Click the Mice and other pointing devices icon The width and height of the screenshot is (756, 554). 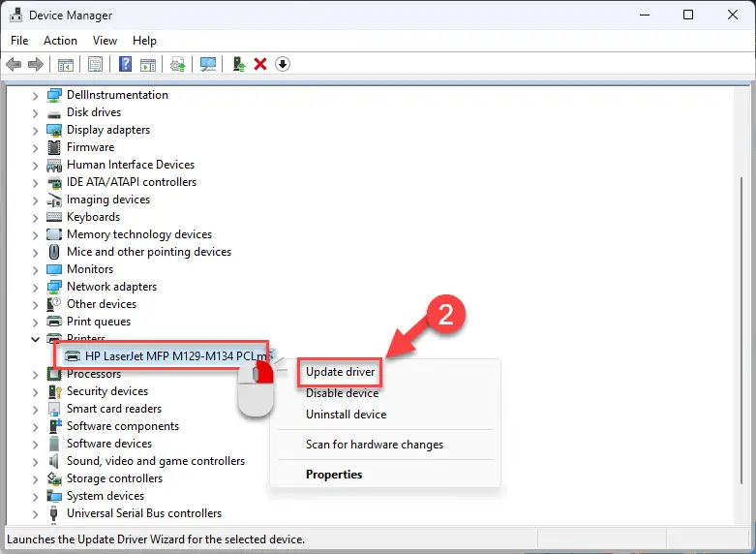[x=54, y=252]
